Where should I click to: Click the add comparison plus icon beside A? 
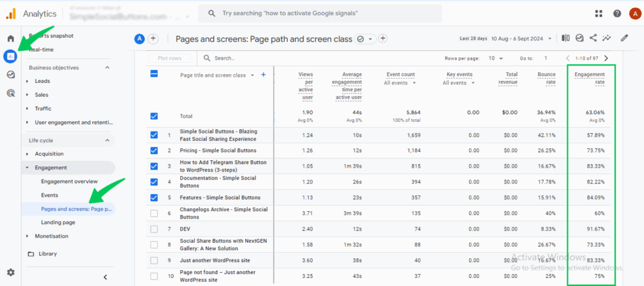click(x=153, y=38)
